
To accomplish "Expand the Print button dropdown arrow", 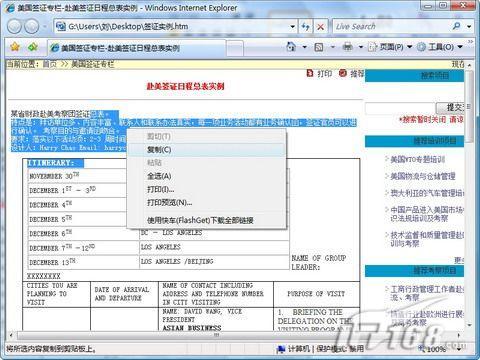I will [x=361, y=47].
